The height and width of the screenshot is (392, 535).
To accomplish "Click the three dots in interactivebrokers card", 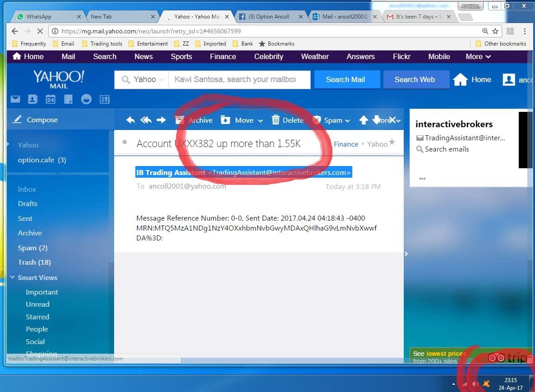I will pos(422,179).
